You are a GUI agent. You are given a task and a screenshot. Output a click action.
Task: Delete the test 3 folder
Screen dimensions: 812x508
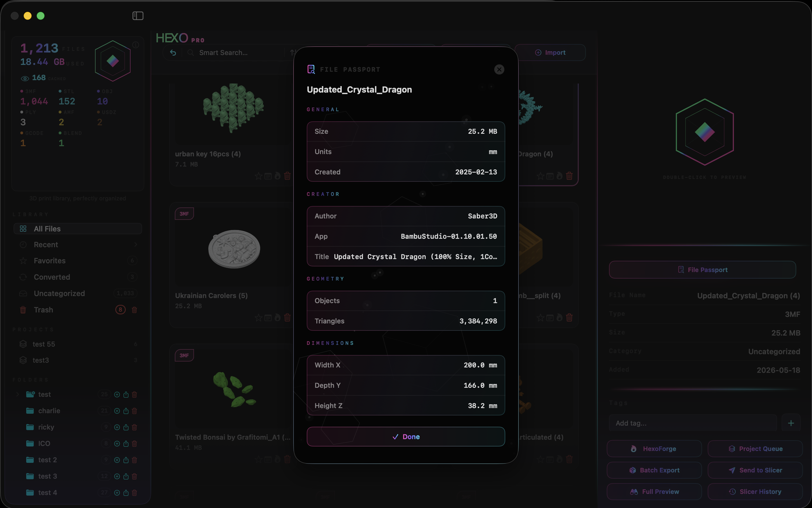pos(134,476)
